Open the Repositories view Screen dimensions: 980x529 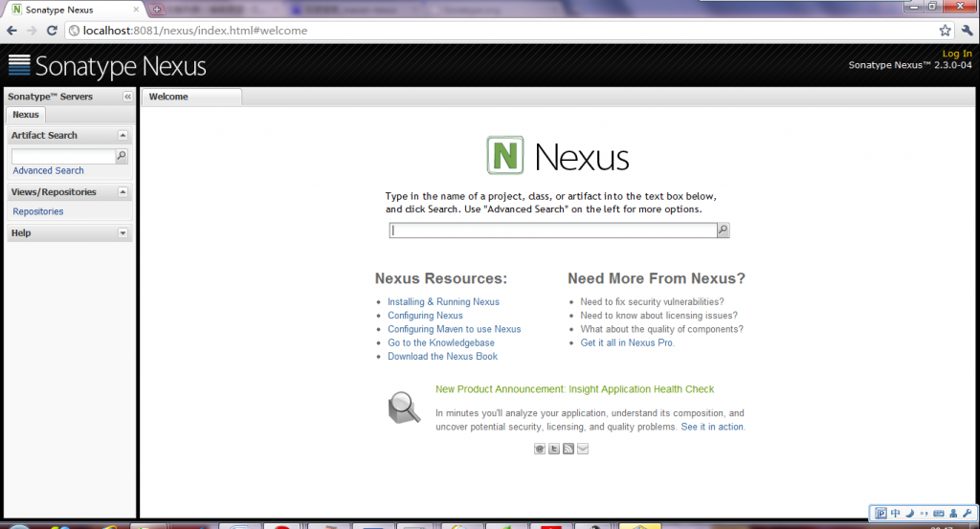(38, 211)
